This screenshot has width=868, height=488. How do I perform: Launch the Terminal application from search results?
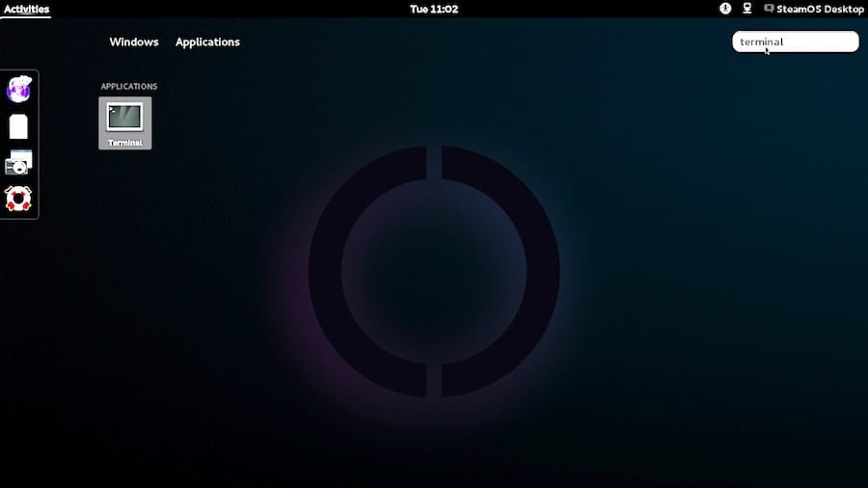click(125, 122)
